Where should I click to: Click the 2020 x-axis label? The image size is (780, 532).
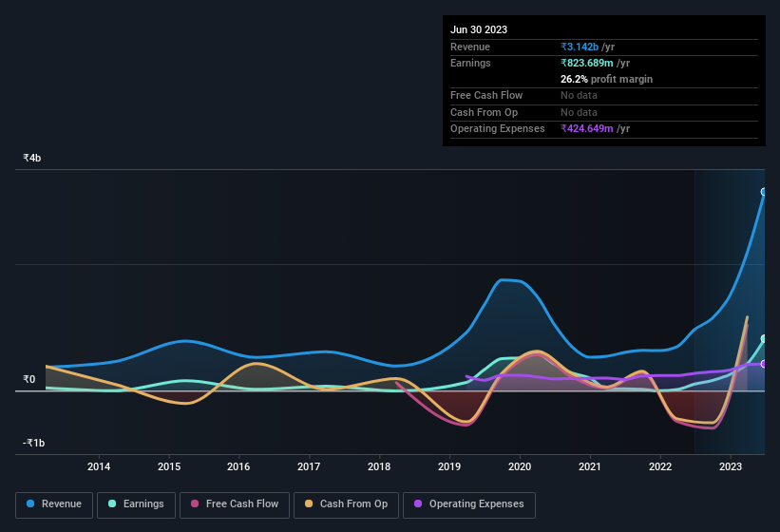(x=520, y=466)
